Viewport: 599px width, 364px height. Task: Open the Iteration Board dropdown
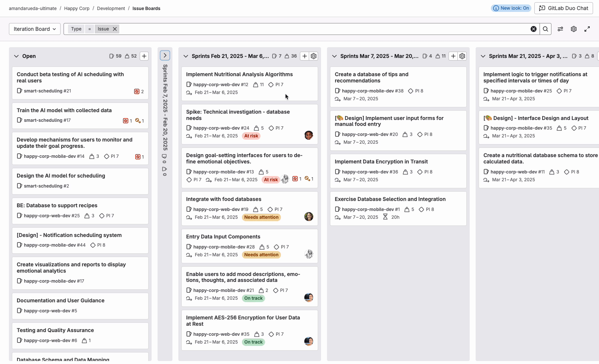pos(35,29)
